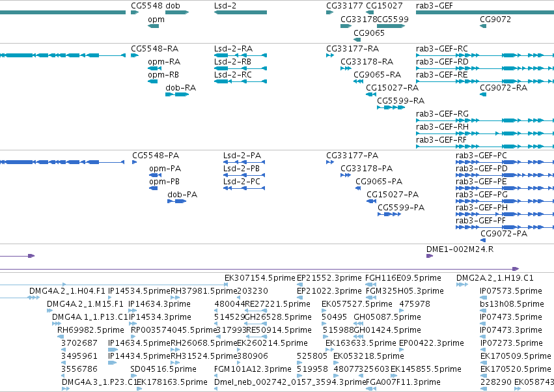This screenshot has width=554, height=392.
Task: Click the opm-RA transcript label
Action: point(164,61)
